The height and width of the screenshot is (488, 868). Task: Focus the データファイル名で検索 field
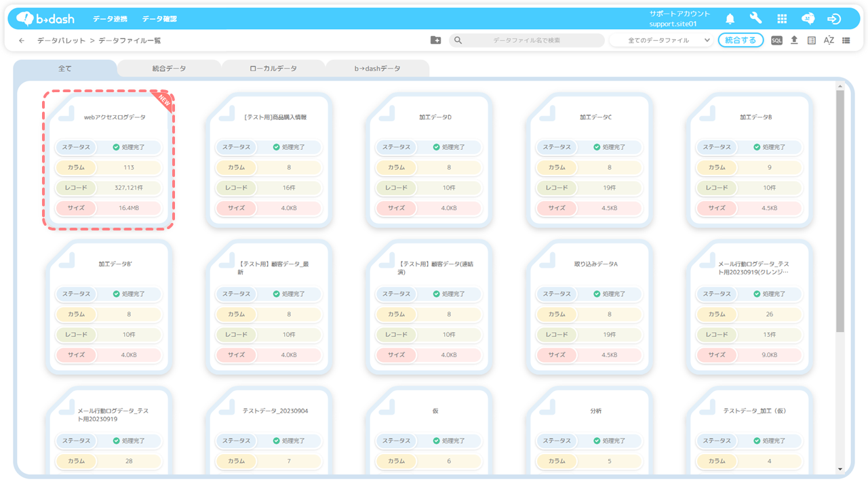pos(527,41)
